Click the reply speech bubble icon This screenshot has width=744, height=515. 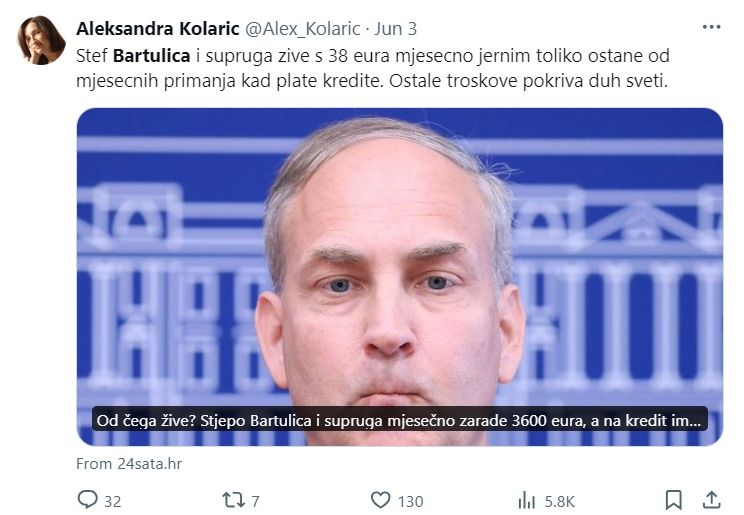(88, 500)
